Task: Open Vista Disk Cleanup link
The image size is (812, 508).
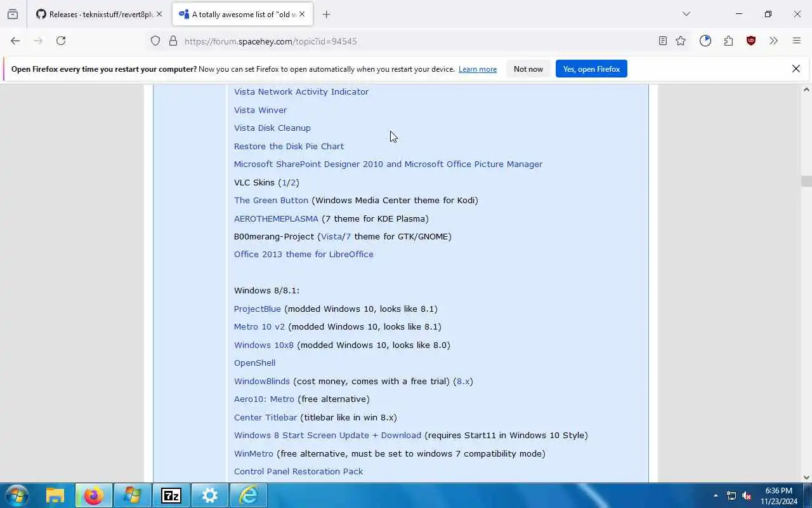Action: tap(272, 128)
